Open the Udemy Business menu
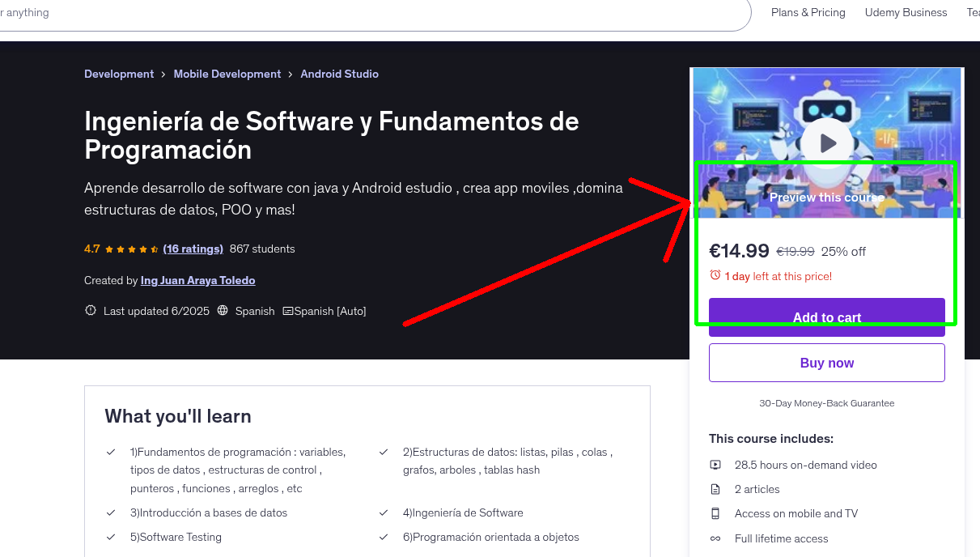 click(x=906, y=12)
